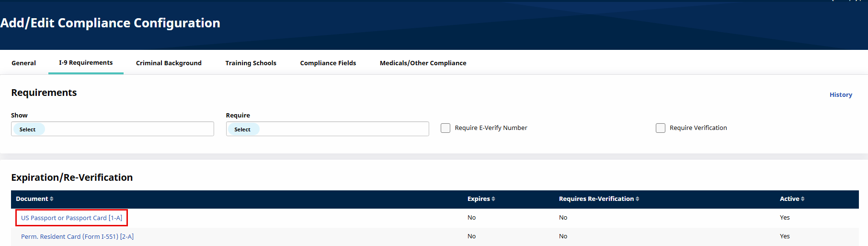
Task: Check the Require Verification box
Action: [661, 128]
